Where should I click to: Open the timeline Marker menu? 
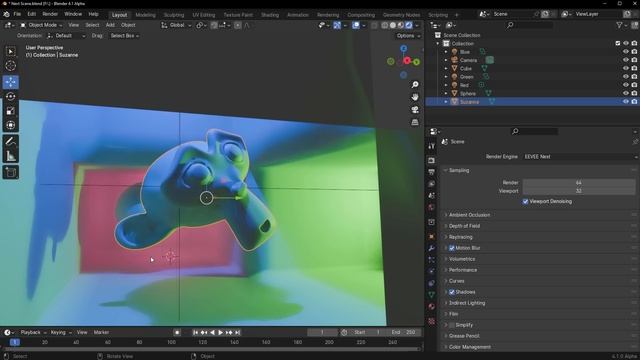click(x=101, y=333)
